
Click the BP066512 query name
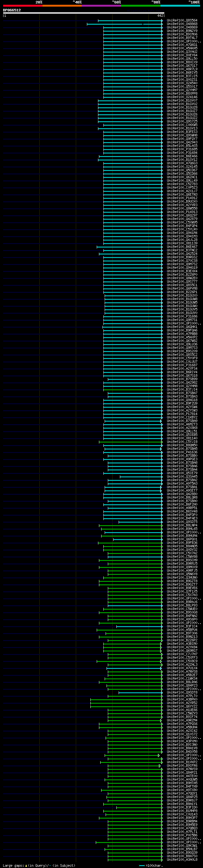(12, 10)
